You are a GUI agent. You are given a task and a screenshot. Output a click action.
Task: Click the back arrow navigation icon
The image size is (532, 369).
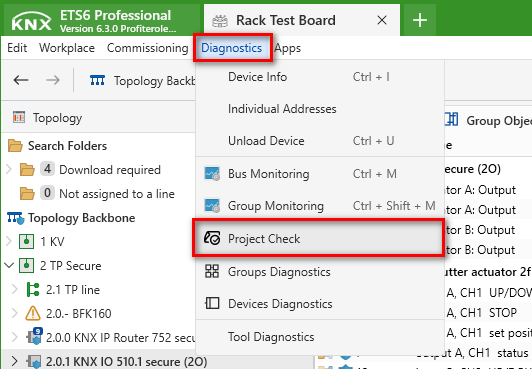click(x=21, y=80)
